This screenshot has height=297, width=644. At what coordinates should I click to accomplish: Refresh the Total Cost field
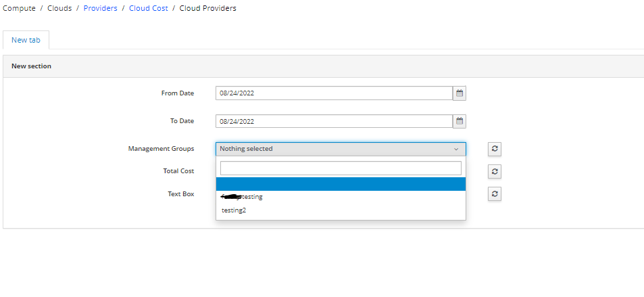(x=495, y=171)
